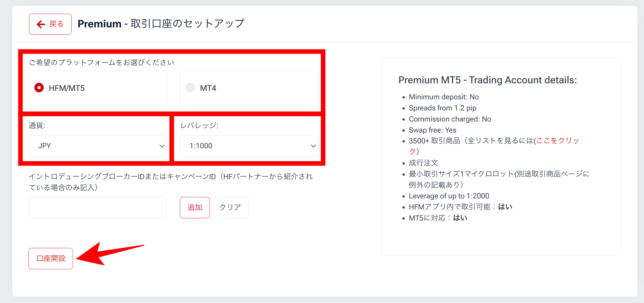
Task: Select the 1:1000 leverage value
Action: coord(201,146)
